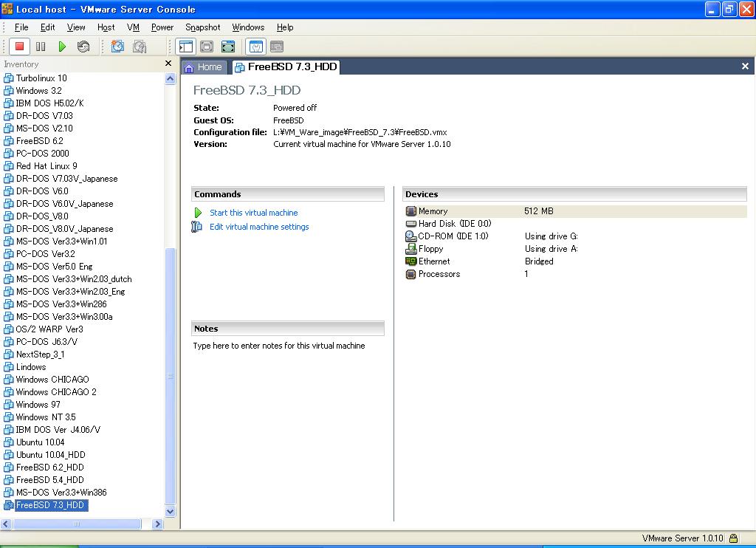Open the Windows menu
Image resolution: width=756 pixels, height=548 pixels.
[248, 27]
